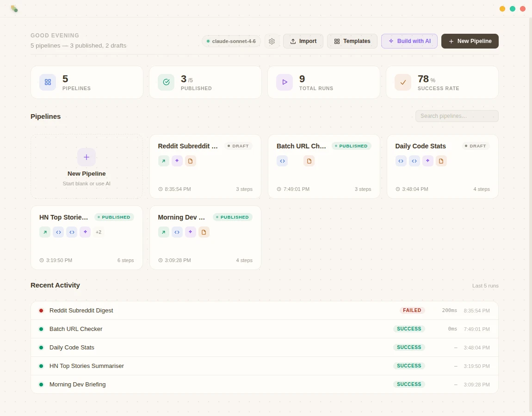
Task: Click the FAILED status badge
Action: (412, 311)
